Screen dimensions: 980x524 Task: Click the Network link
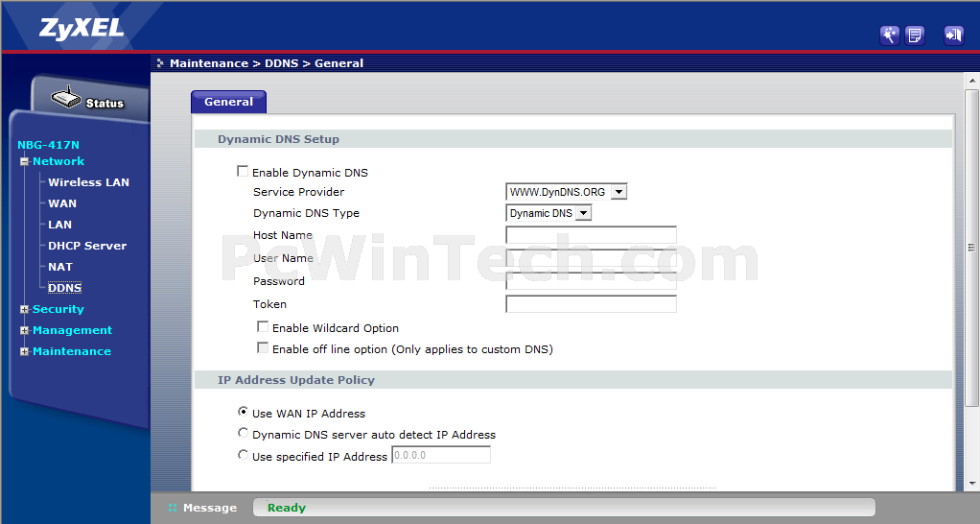(58, 161)
